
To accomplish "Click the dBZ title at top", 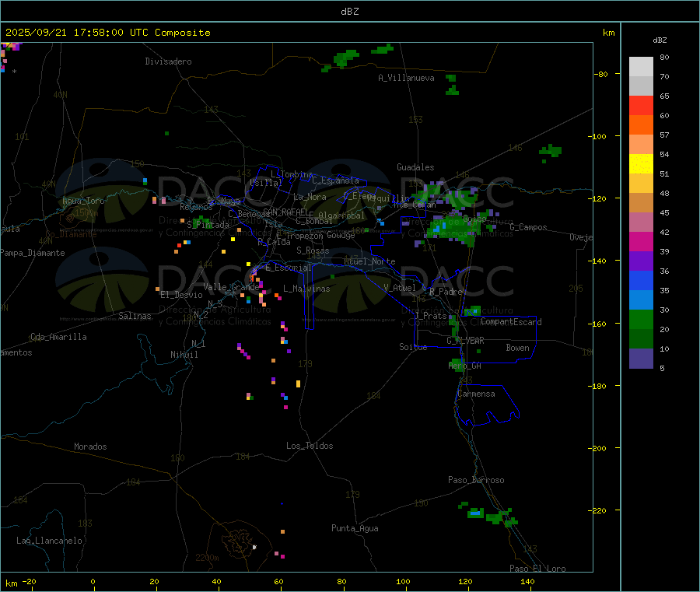I will 349,12.
